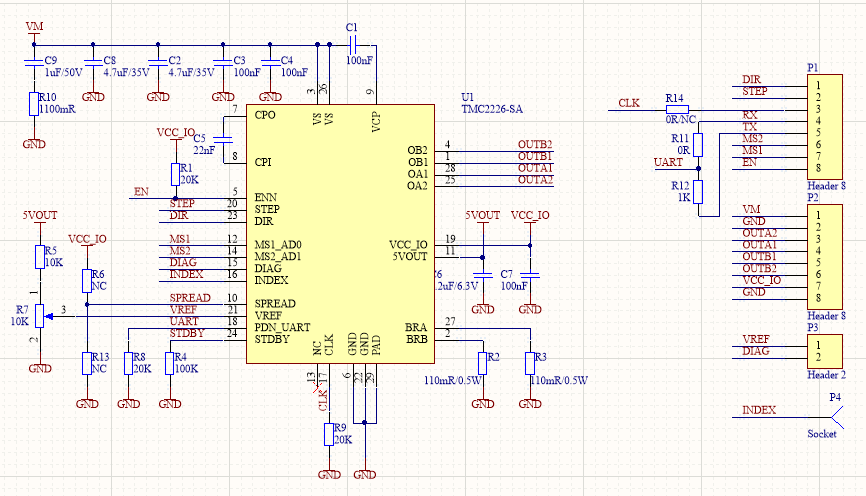Image resolution: width=866 pixels, height=496 pixels.
Task: Select pull-up resistor R1 symbol
Action: click(175, 175)
